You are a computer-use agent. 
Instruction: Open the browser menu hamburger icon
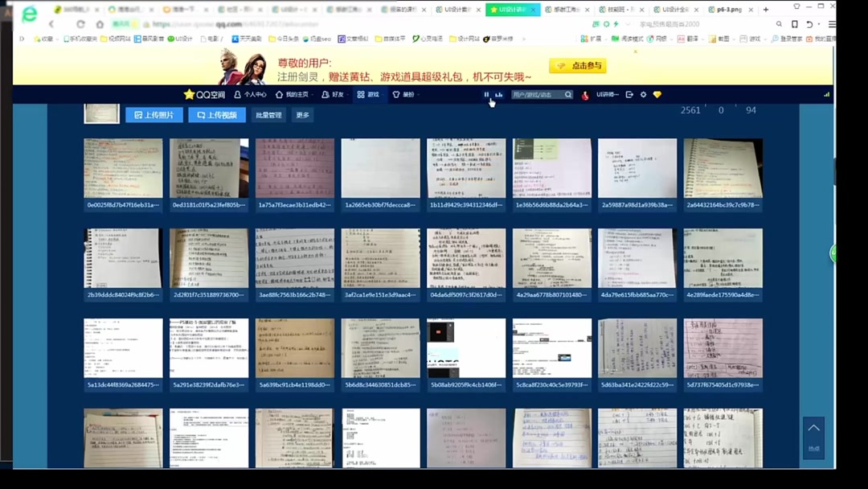point(832,24)
